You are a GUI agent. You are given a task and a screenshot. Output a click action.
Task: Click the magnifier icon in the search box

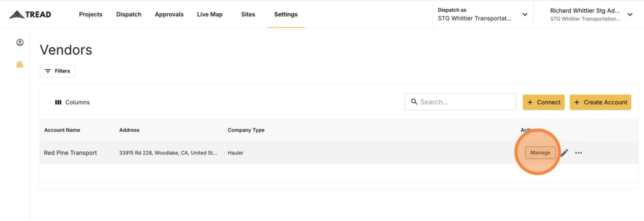pyautogui.click(x=414, y=102)
